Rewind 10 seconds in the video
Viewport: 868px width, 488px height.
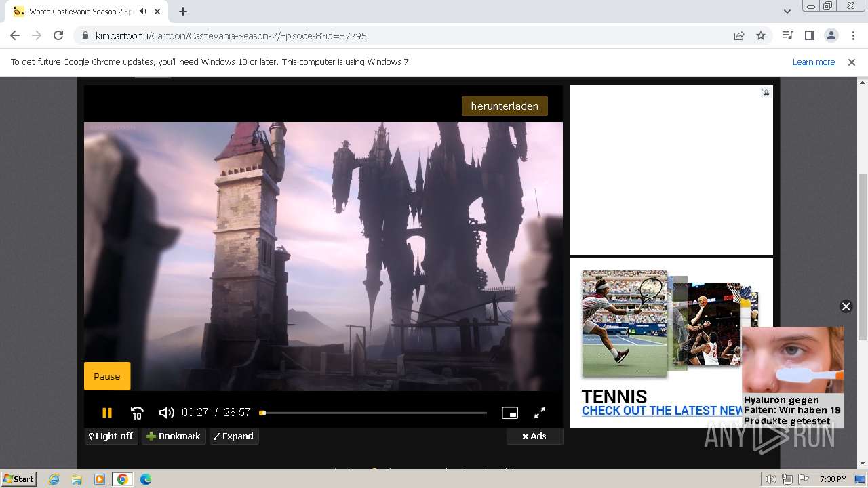(x=137, y=412)
